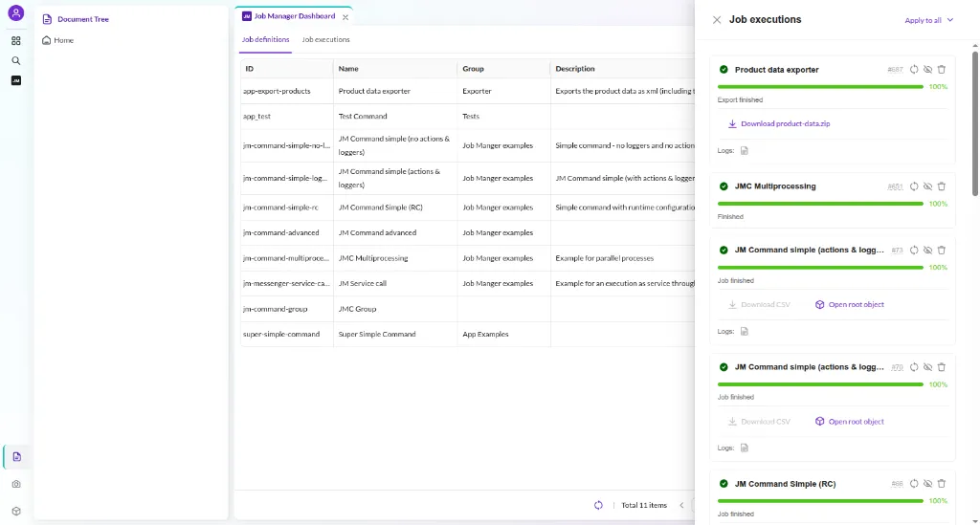This screenshot has height=525, width=980.
Task: Open the user profile avatar icon
Action: pos(16,13)
